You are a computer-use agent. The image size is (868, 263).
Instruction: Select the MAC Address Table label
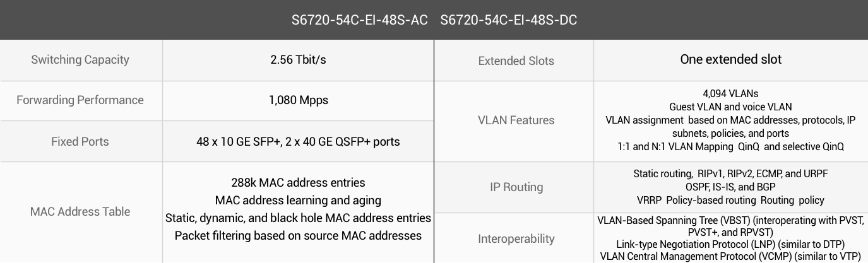80,211
